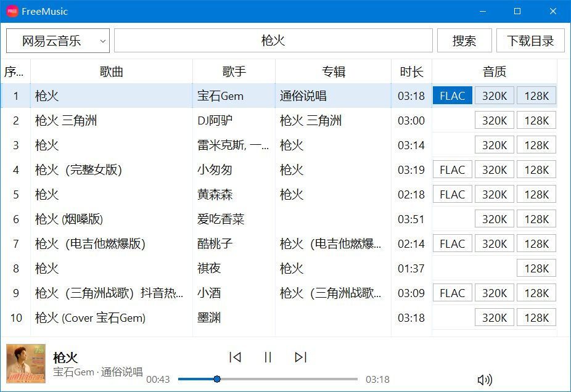Select FLAC for 酷桃子 track

coord(452,243)
